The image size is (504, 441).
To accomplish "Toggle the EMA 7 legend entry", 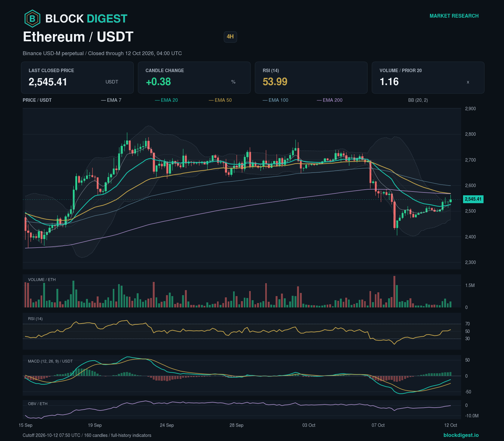I will (111, 100).
